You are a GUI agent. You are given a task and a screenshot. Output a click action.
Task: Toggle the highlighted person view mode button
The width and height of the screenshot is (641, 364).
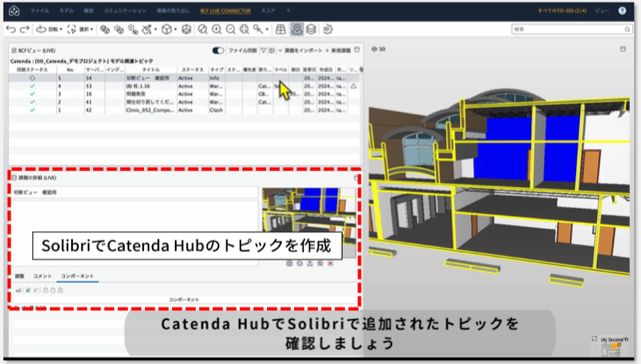(297, 29)
